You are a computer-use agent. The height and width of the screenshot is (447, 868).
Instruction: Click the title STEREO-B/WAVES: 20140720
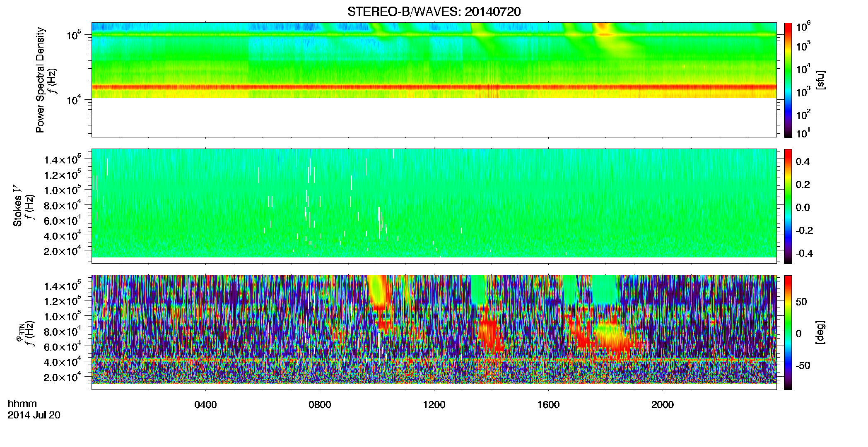click(434, 12)
